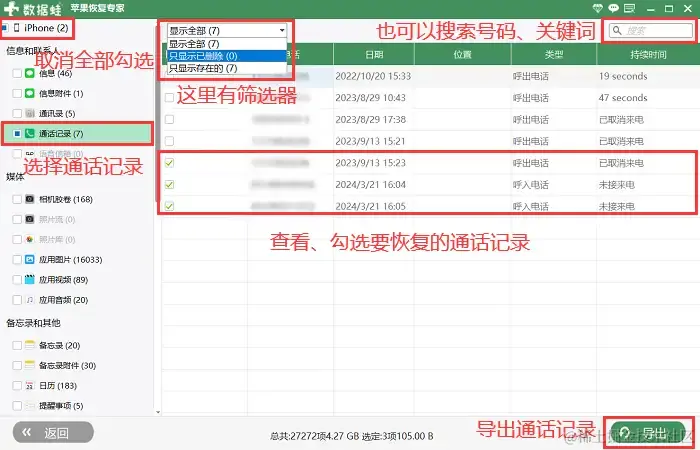This screenshot has width=700, height=450.
Task: Click 未接来电 in the 2024/3/21 16:05 row
Action: (x=616, y=206)
